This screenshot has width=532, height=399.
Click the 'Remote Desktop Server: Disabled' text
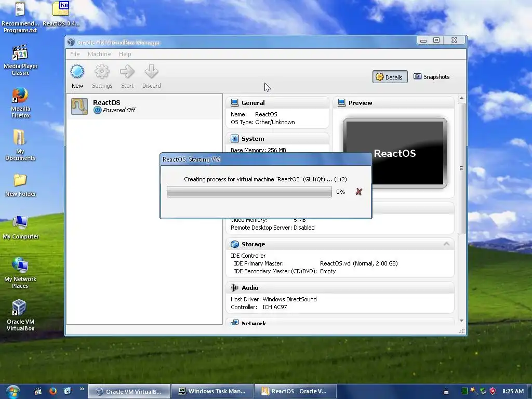tap(272, 228)
